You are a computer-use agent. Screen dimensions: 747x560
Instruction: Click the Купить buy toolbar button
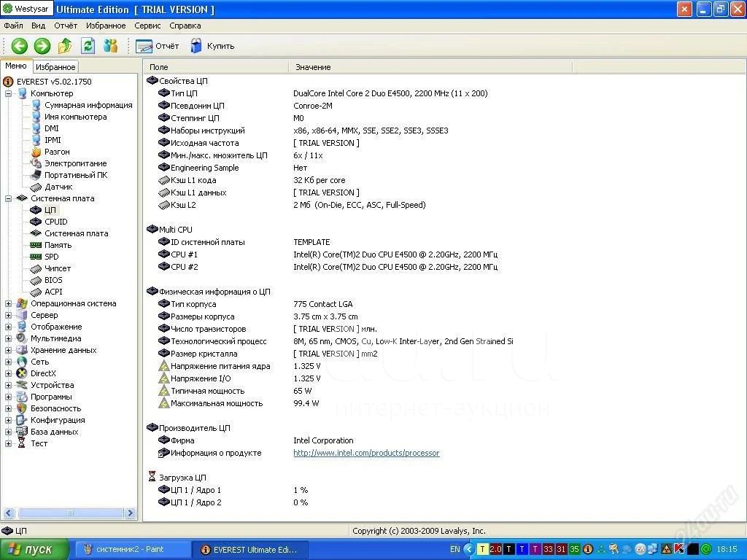(x=212, y=46)
